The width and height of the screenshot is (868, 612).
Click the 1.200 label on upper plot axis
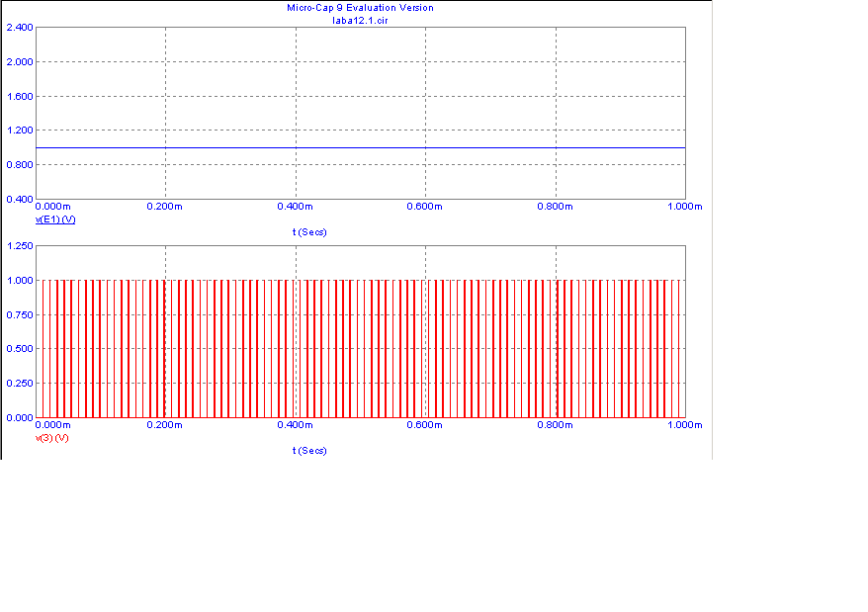click(20, 131)
